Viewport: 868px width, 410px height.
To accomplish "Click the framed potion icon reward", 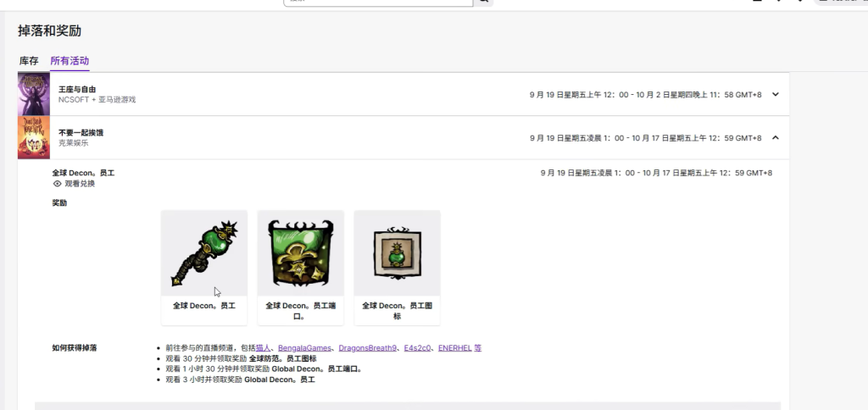I will point(397,253).
